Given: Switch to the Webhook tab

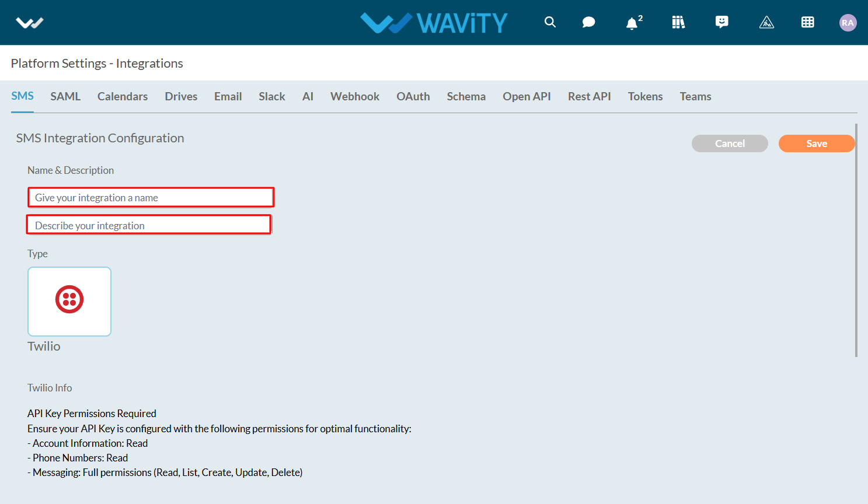Looking at the screenshot, I should 355,96.
